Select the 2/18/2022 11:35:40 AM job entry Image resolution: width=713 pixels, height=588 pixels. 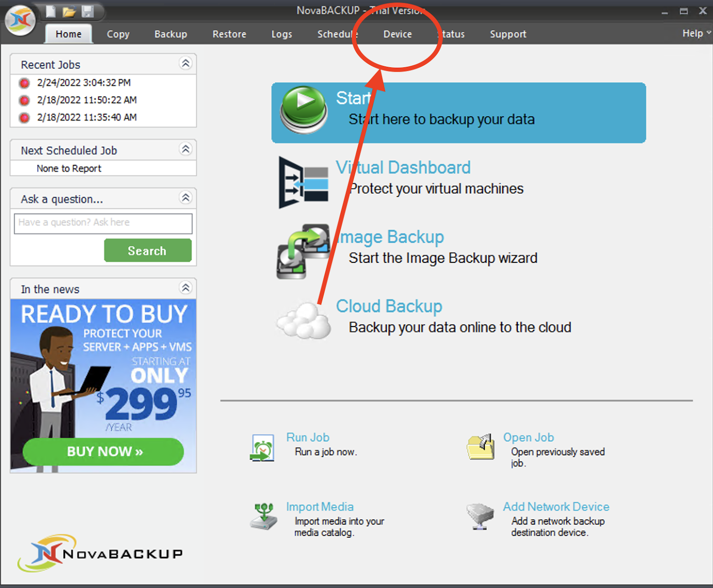coord(87,118)
